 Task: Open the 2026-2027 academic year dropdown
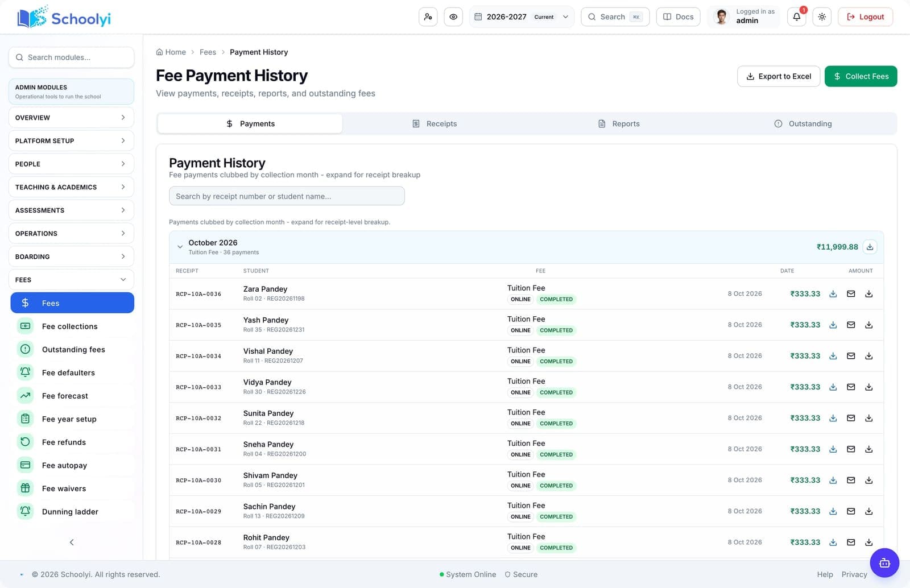click(522, 17)
